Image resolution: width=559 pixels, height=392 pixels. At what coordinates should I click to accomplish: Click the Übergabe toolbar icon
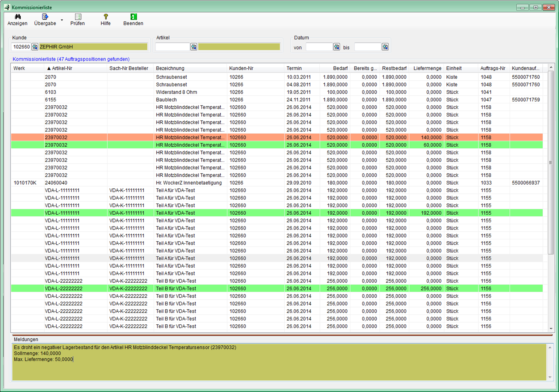45,17
